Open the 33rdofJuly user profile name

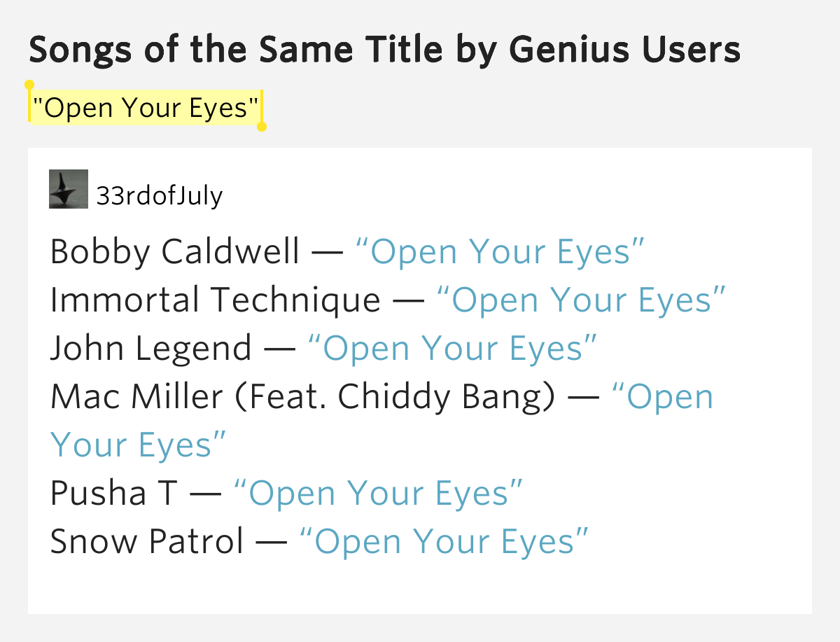tap(160, 196)
